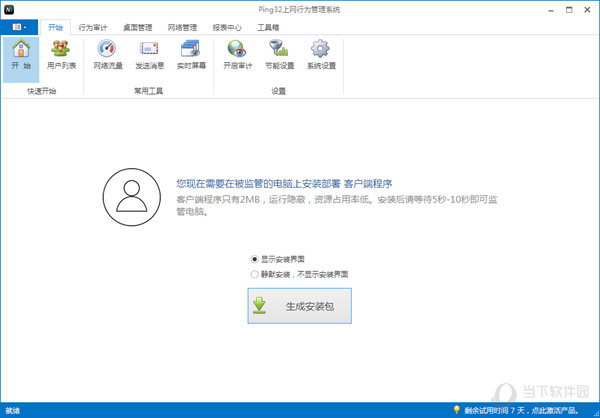Click the 生成安装包 button
Screen dimensions: 600x418
tap(300, 306)
